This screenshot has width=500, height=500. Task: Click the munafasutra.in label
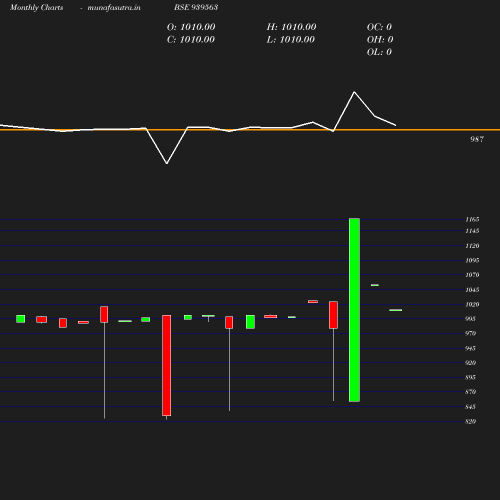114,8
